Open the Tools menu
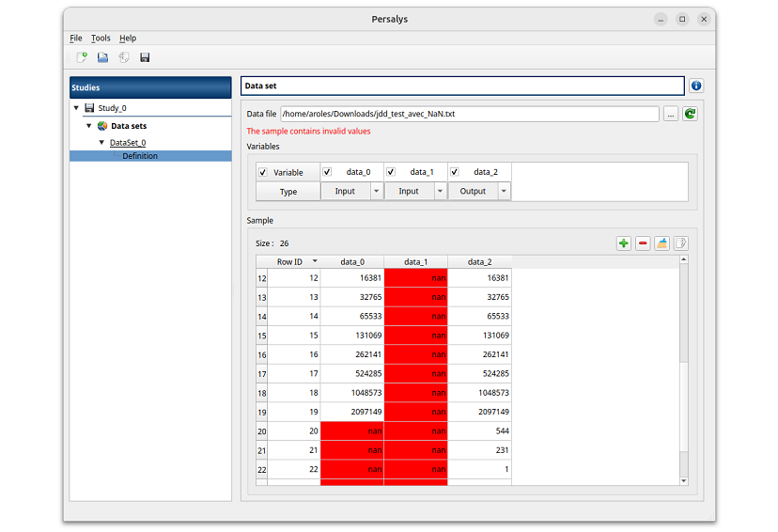This screenshot has height=532, width=778. 101,39
